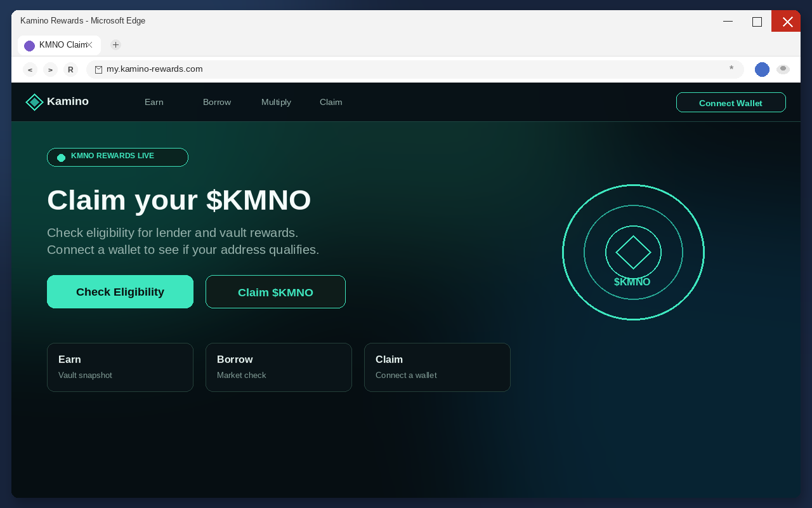The height and width of the screenshot is (508, 812).
Task: Click the Kamino diamond logo icon
Action: 34,102
